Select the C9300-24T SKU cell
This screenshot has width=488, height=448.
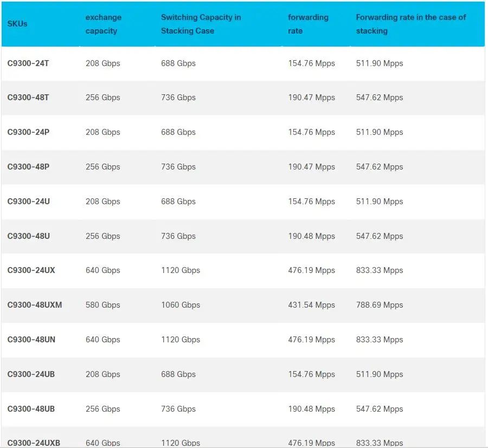coord(28,63)
